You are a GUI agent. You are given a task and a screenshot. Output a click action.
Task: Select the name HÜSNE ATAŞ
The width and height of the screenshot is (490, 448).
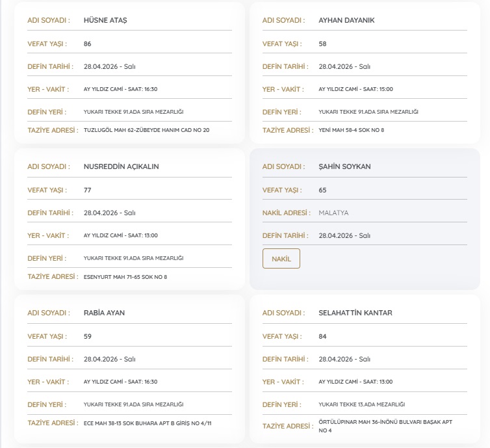pyautogui.click(x=105, y=20)
